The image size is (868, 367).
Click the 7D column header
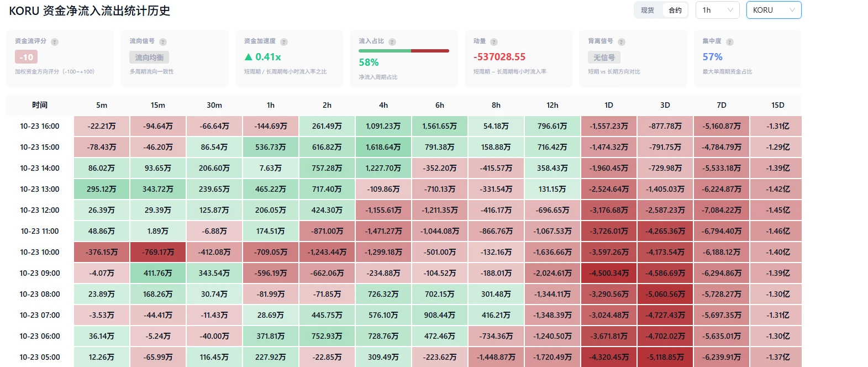coord(722,105)
